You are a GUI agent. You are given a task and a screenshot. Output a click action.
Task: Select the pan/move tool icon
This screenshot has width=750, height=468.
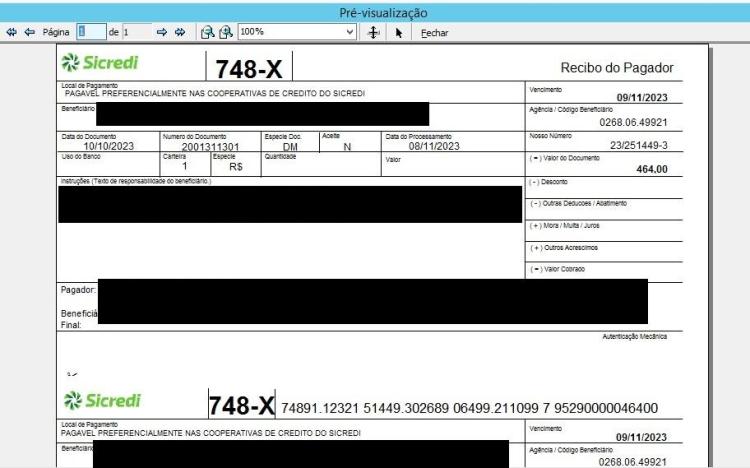point(373,33)
